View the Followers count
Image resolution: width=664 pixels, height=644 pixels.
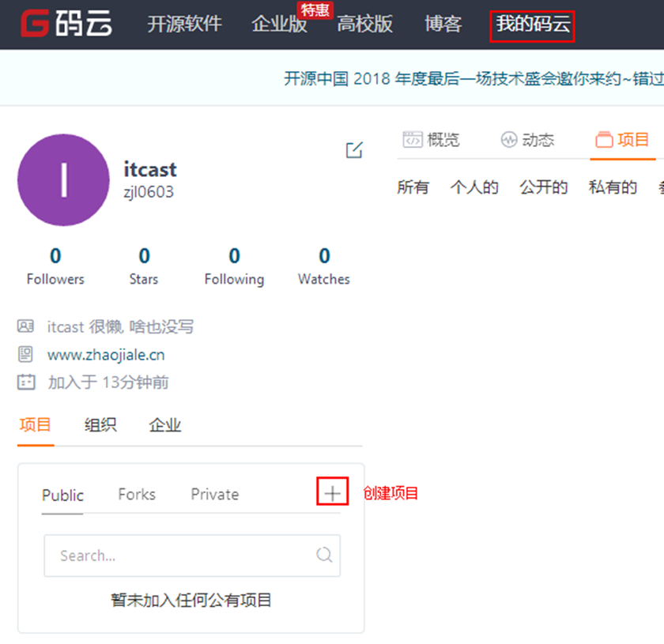click(55, 267)
